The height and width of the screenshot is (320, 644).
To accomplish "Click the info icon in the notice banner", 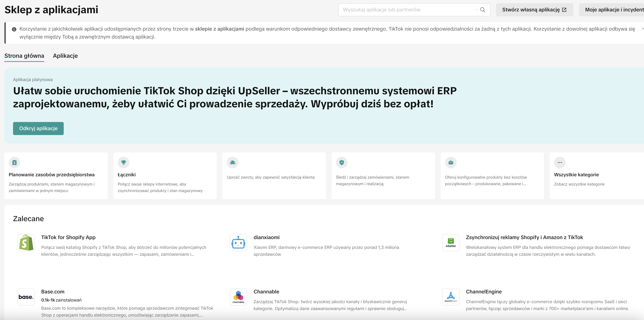I will pos(14,29).
